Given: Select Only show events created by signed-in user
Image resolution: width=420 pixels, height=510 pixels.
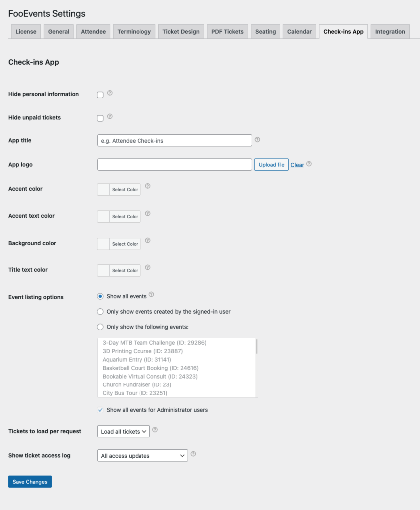Looking at the screenshot, I should [100, 312].
